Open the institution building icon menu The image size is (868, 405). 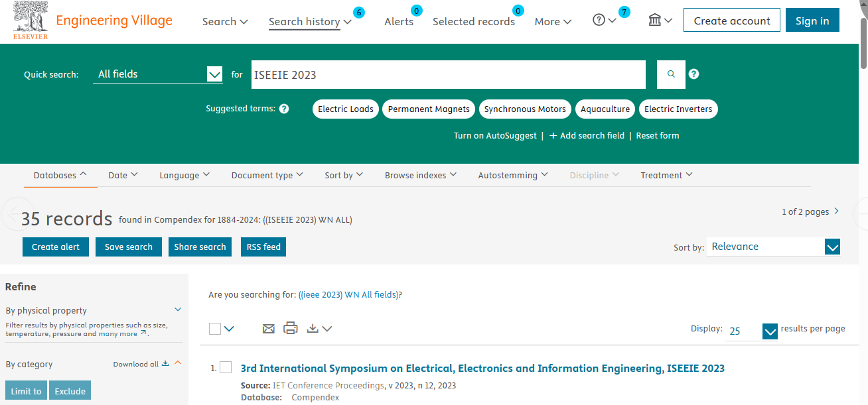click(x=660, y=21)
